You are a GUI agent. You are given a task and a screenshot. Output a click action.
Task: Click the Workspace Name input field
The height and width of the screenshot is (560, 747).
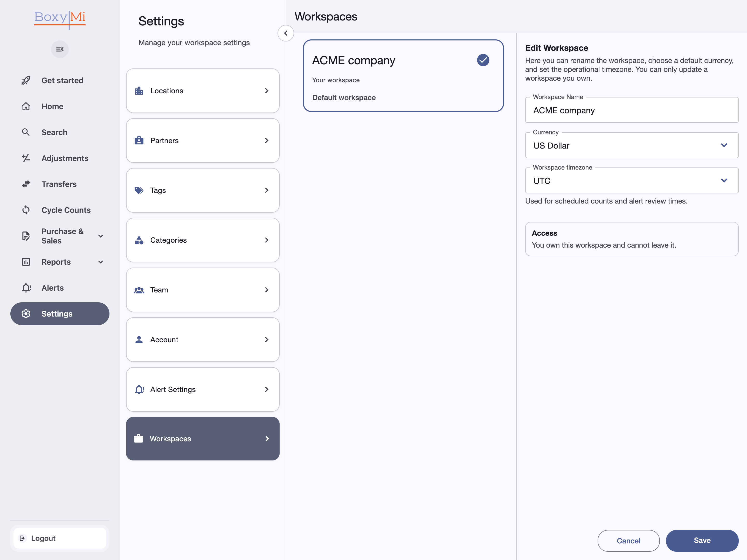[x=632, y=110]
